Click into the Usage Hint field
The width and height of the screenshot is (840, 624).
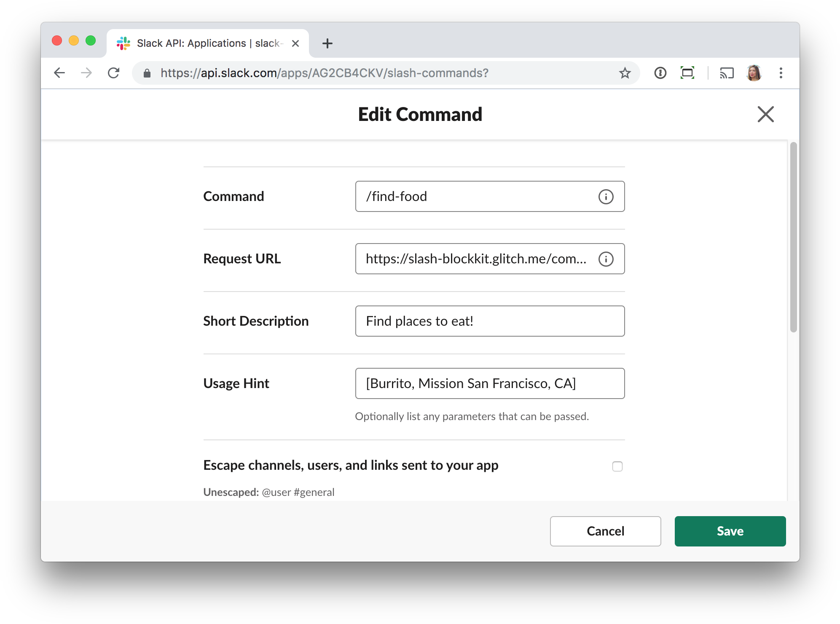point(490,383)
